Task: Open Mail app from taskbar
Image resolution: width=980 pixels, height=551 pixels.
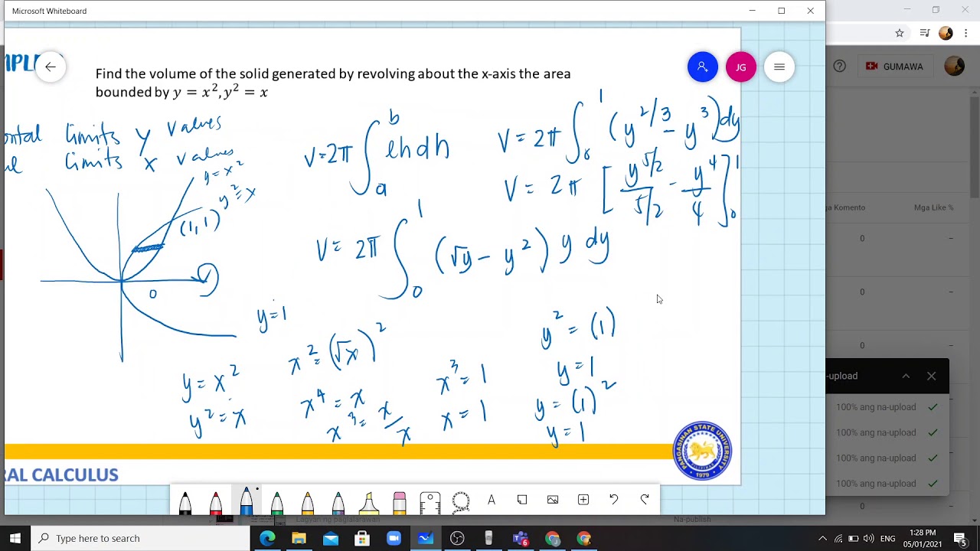Action: (330, 538)
